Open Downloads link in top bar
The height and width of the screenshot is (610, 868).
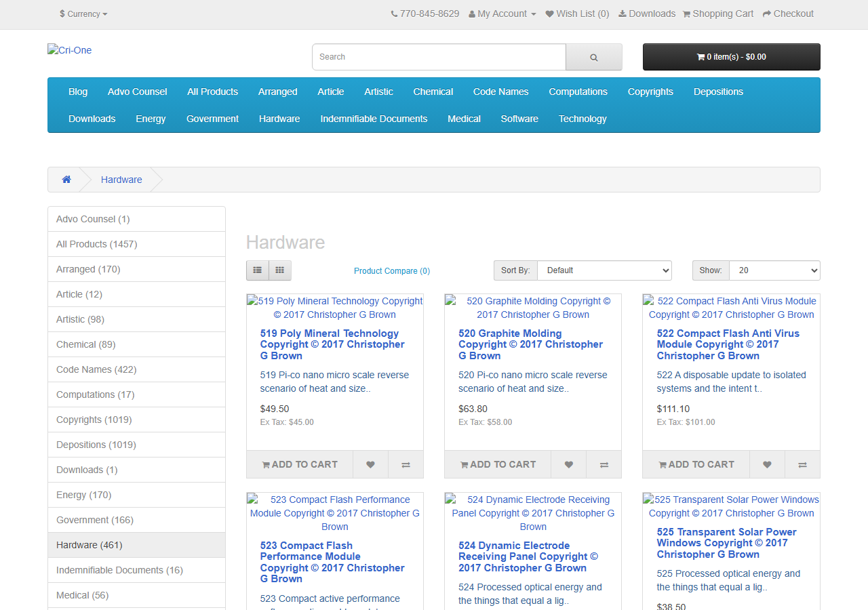point(647,14)
